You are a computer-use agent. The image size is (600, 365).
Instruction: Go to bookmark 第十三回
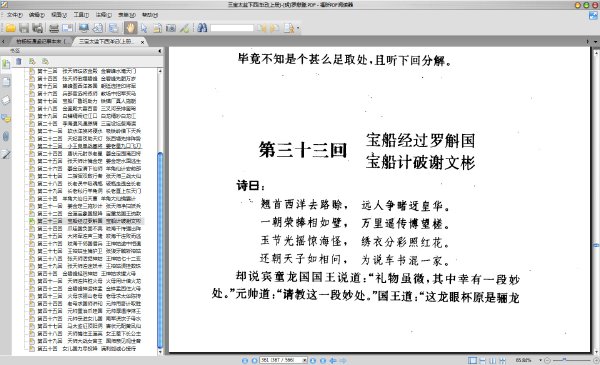[x=85, y=71]
